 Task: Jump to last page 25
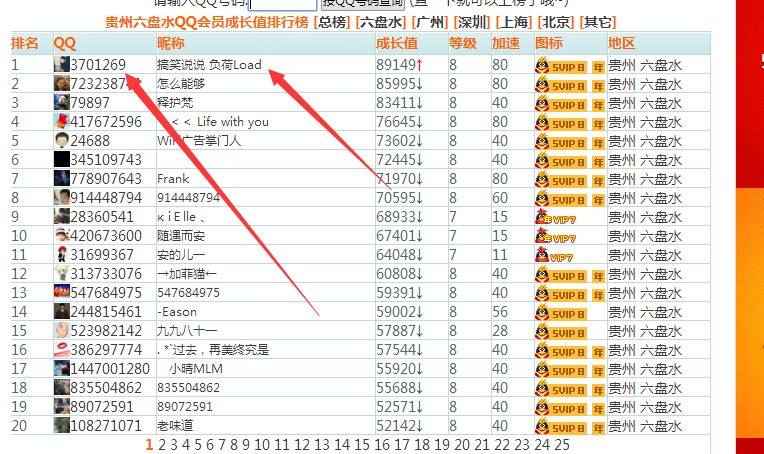[x=562, y=445]
